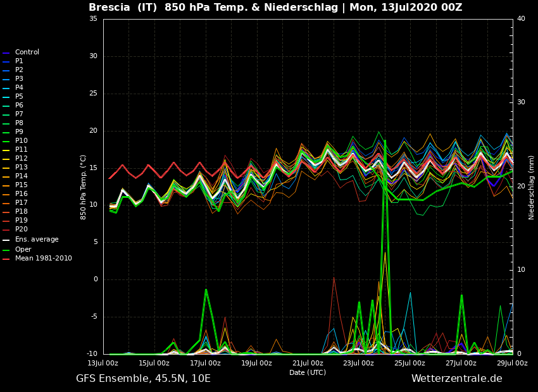
Task: Select the "Ens. average" legend label
Action: tap(37, 240)
